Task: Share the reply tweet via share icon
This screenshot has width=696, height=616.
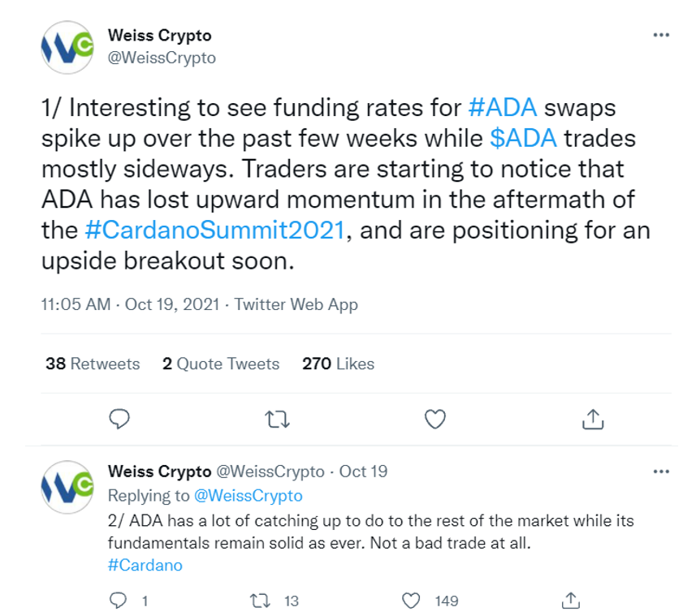Action: pos(571,601)
